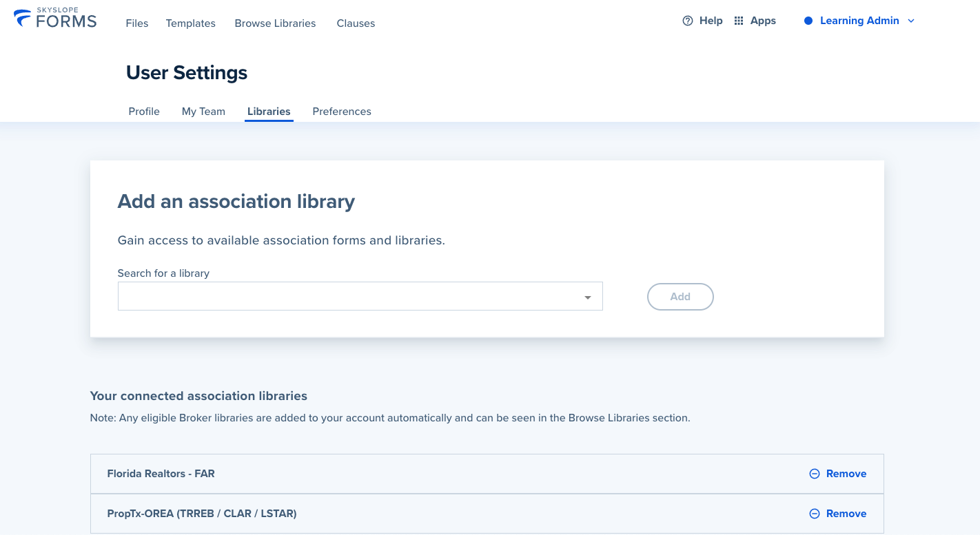Open the Files menu
This screenshot has width=980, height=535.
click(x=137, y=23)
